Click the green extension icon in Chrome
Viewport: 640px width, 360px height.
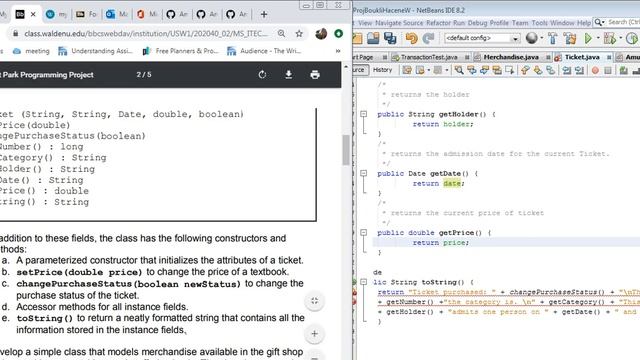click(338, 33)
